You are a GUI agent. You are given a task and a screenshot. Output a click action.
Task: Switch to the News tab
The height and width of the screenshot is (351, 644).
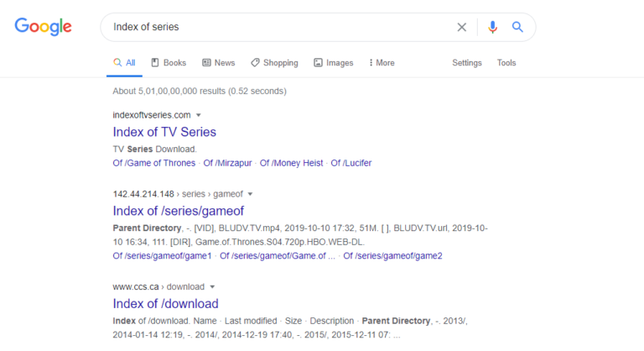219,62
